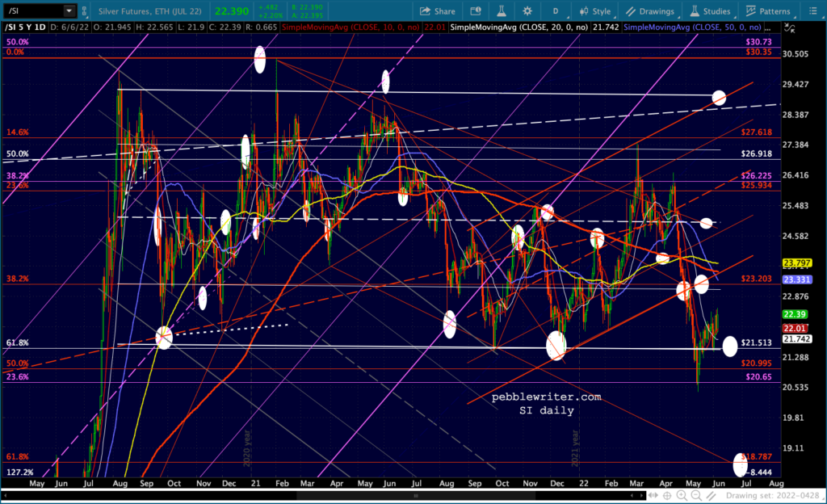Open the chart info bubble icon
Image resolution: width=827 pixels, height=504 pixels.
[475, 11]
